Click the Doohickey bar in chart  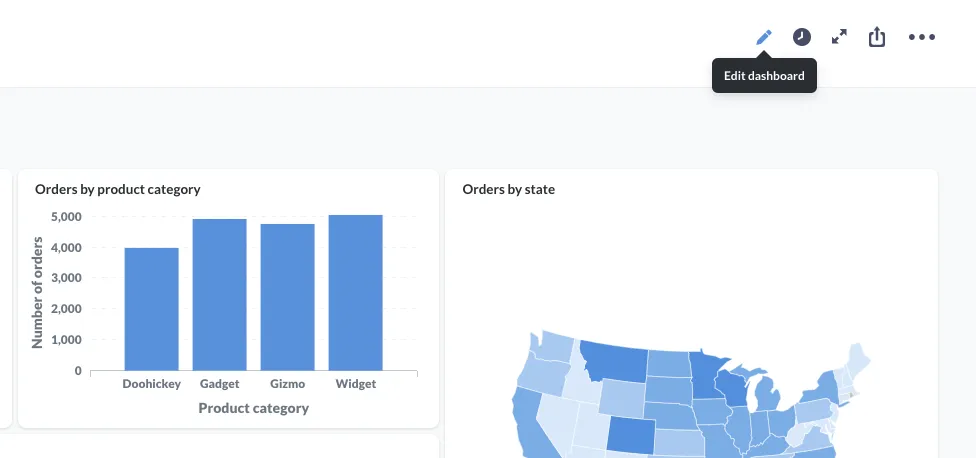[151, 309]
